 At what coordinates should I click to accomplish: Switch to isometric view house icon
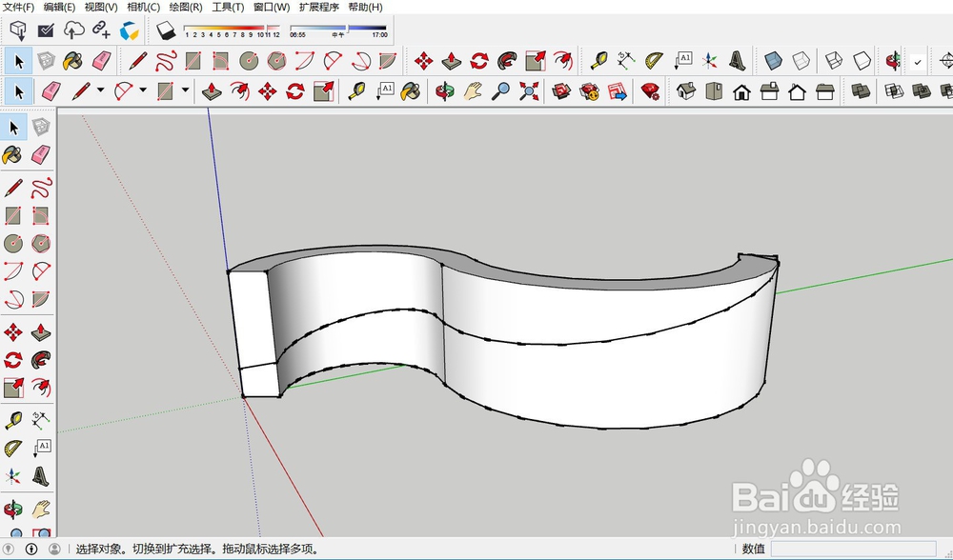pos(685,91)
